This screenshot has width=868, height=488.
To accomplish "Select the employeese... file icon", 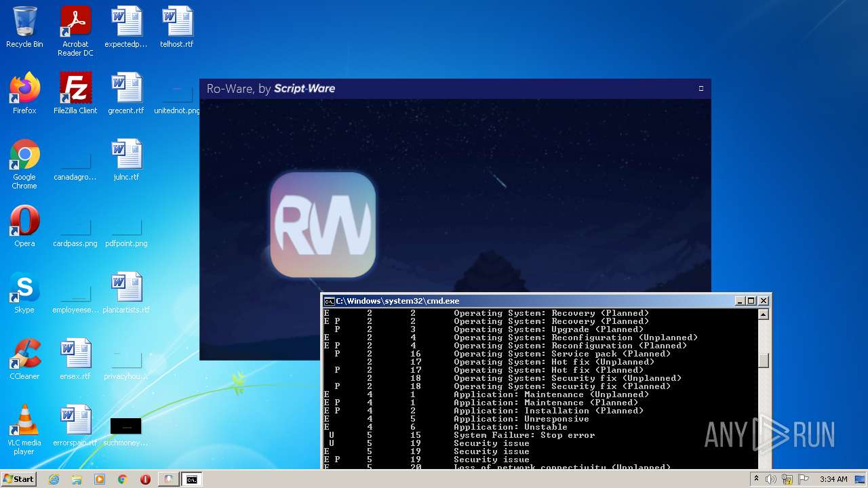I will tap(75, 299).
